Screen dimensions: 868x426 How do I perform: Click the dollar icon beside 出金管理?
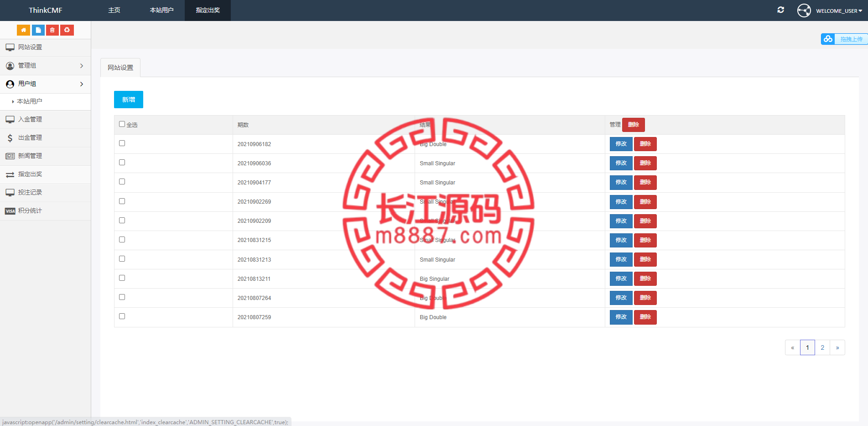pos(10,138)
